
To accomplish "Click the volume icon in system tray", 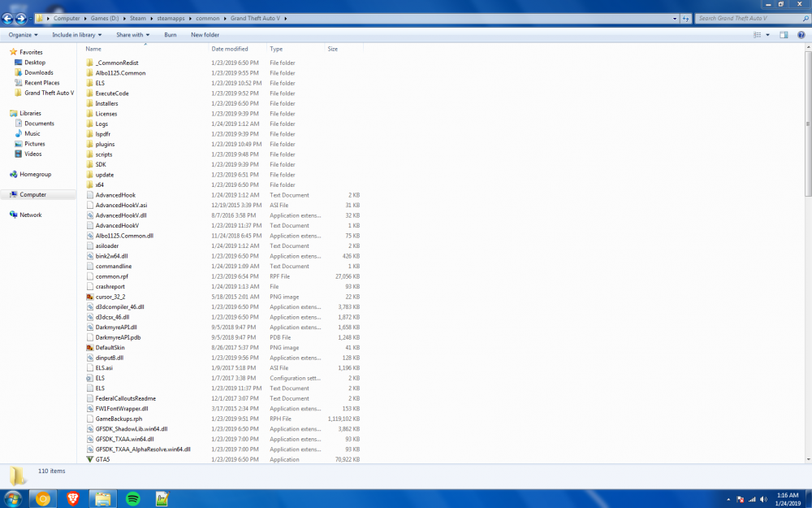I will tap(763, 500).
